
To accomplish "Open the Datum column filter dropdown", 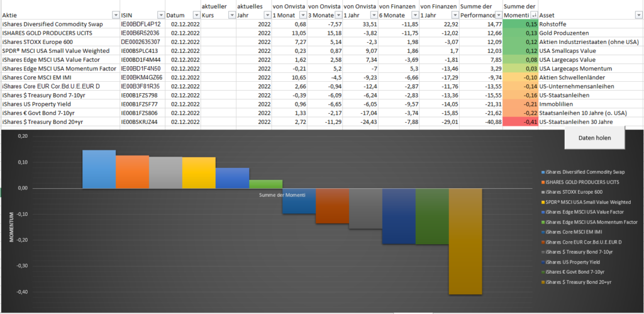I will pyautogui.click(x=196, y=15).
